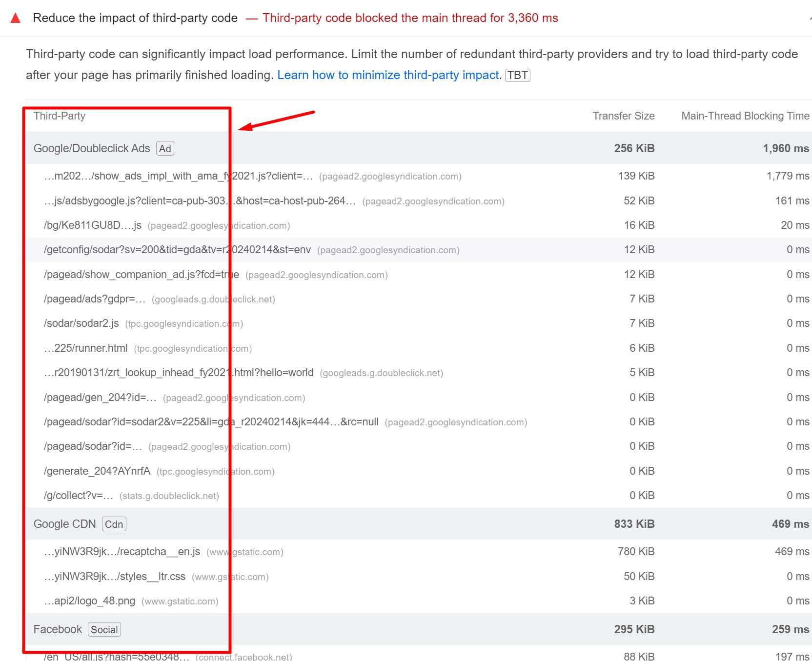
Task: Select the Google CDN group row
Action: [x=419, y=524]
